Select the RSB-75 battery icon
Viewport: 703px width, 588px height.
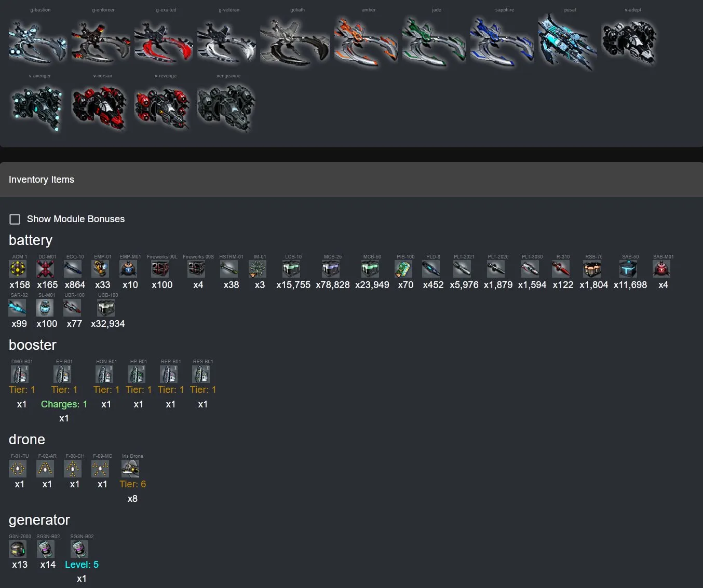point(592,269)
